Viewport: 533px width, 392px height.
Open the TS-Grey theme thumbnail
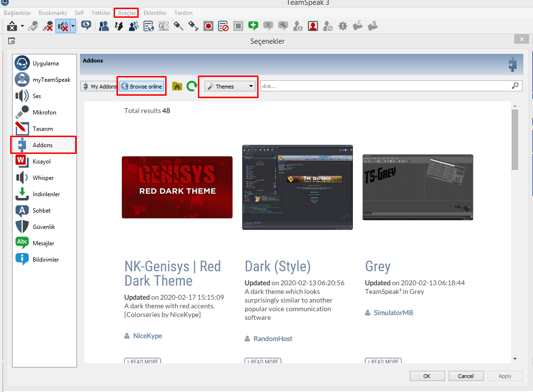[x=418, y=187]
